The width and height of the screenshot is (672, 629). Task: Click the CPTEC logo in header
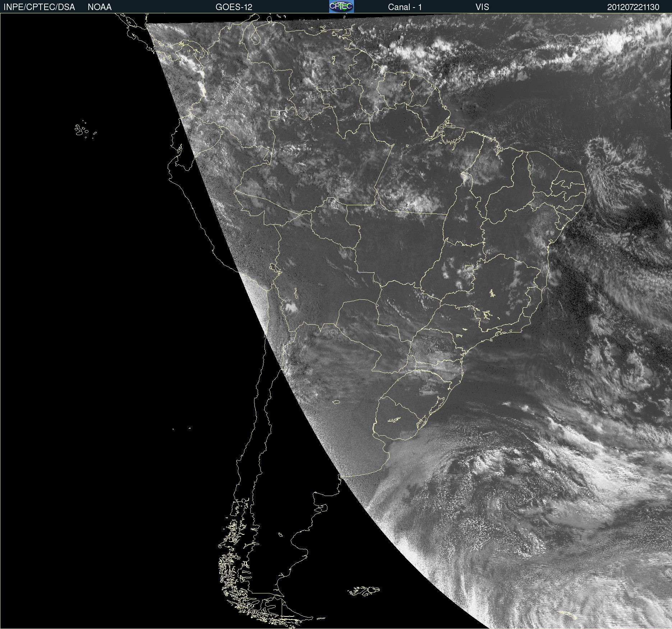point(341,6)
